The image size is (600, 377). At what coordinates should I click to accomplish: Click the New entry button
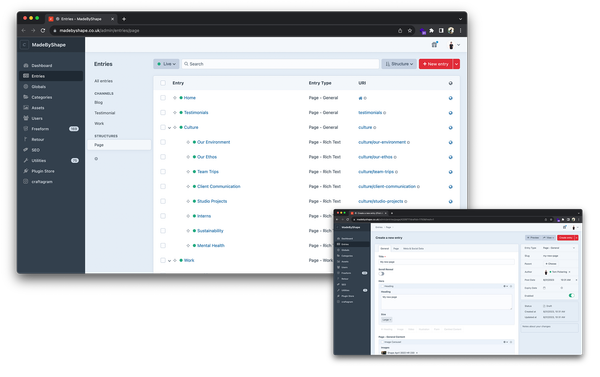point(436,64)
